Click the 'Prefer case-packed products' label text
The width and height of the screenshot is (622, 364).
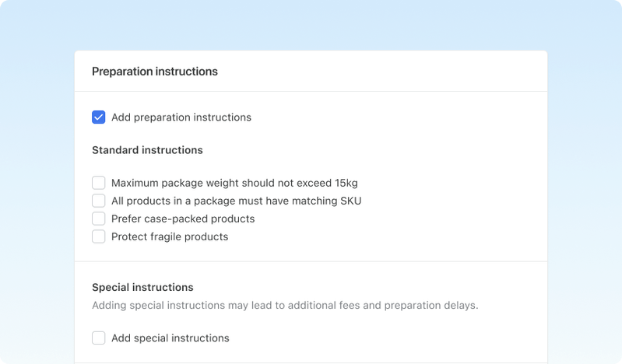pyautogui.click(x=183, y=219)
